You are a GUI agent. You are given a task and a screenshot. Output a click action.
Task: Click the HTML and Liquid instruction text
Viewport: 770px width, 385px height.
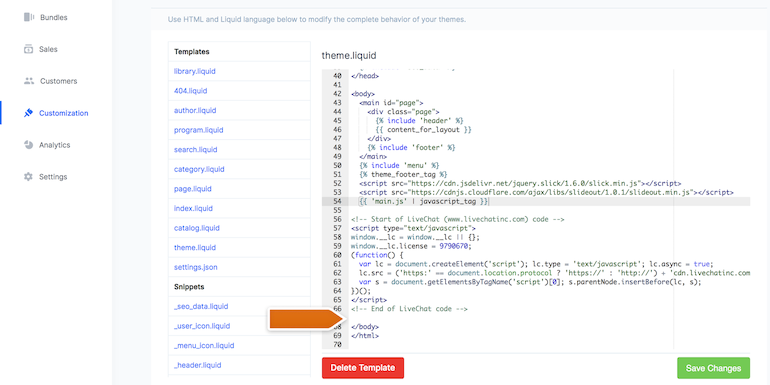317,20
